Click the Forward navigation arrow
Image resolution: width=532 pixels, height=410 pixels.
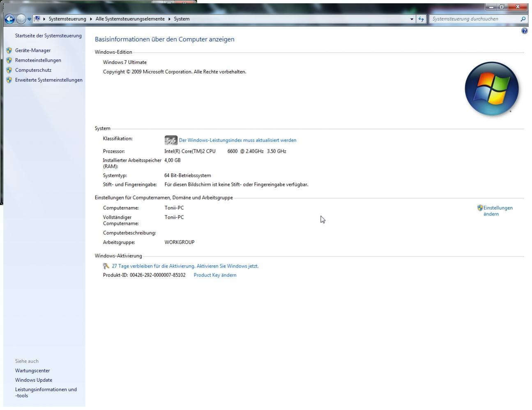pyautogui.click(x=21, y=19)
